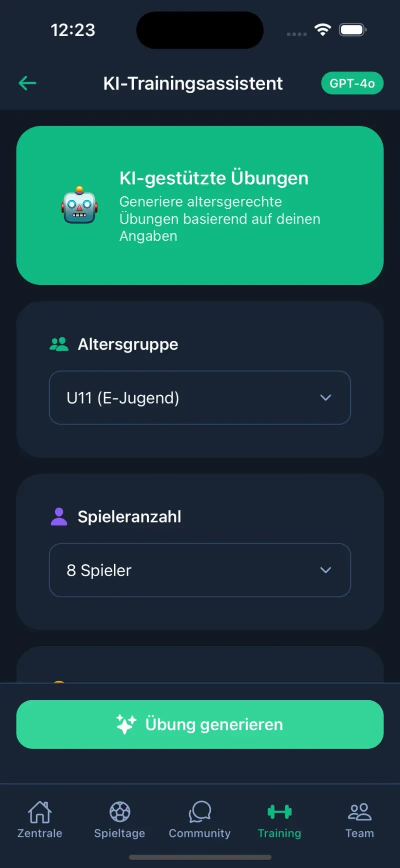Click the KI-gestützte Übungen banner card

click(199, 206)
